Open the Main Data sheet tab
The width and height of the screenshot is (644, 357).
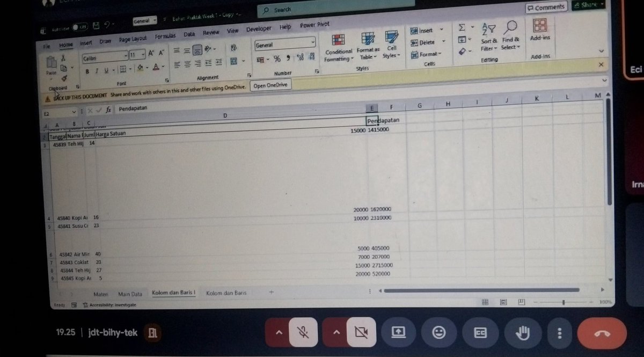130,294
